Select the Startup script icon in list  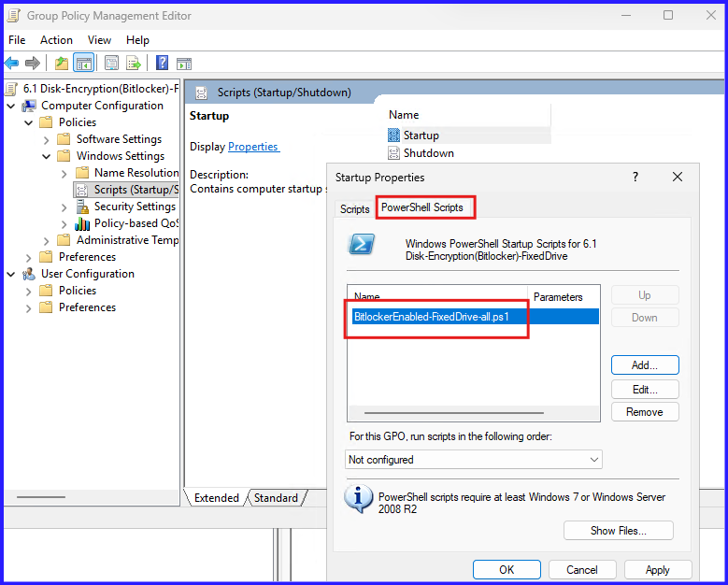393,136
